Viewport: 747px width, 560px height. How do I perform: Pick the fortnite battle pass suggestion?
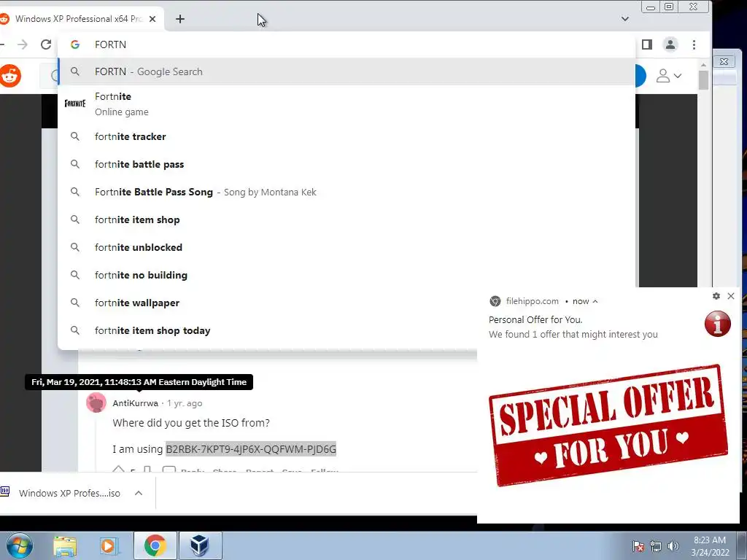pyautogui.click(x=347, y=164)
